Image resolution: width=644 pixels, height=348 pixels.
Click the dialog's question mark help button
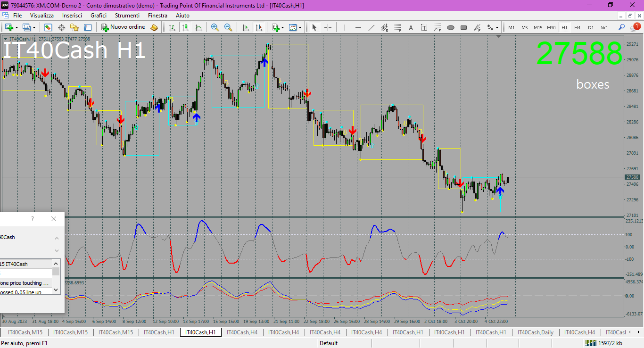click(x=33, y=219)
